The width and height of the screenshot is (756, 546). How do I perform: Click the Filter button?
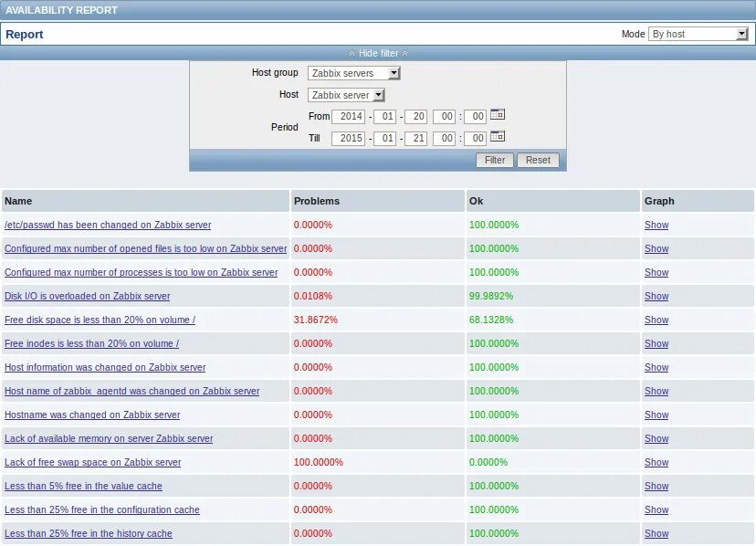coord(495,160)
